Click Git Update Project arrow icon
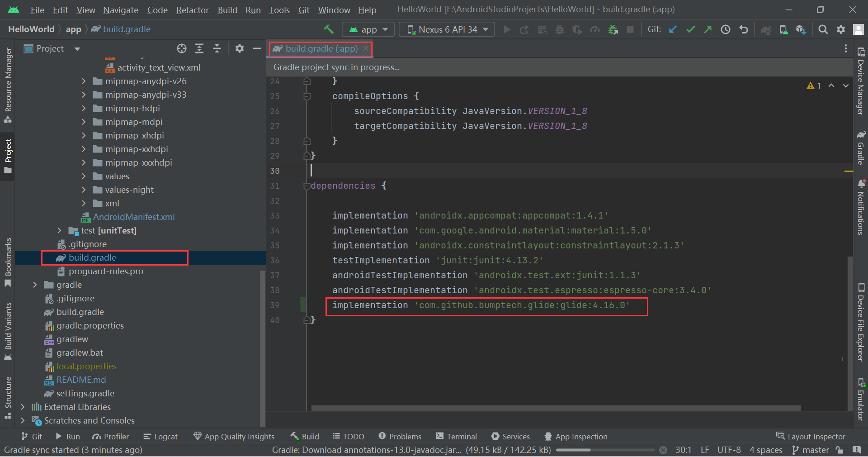Viewport: 868px width, 457px height. click(673, 29)
